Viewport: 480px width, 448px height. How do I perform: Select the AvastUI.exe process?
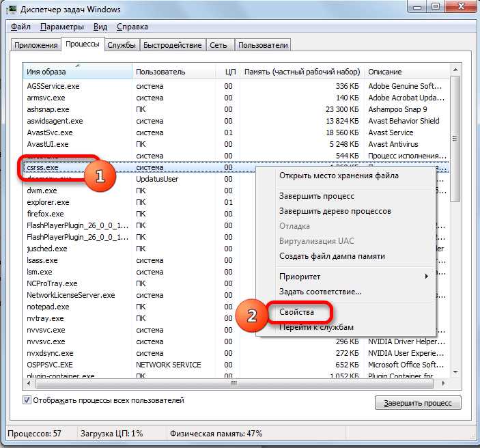tap(47, 144)
